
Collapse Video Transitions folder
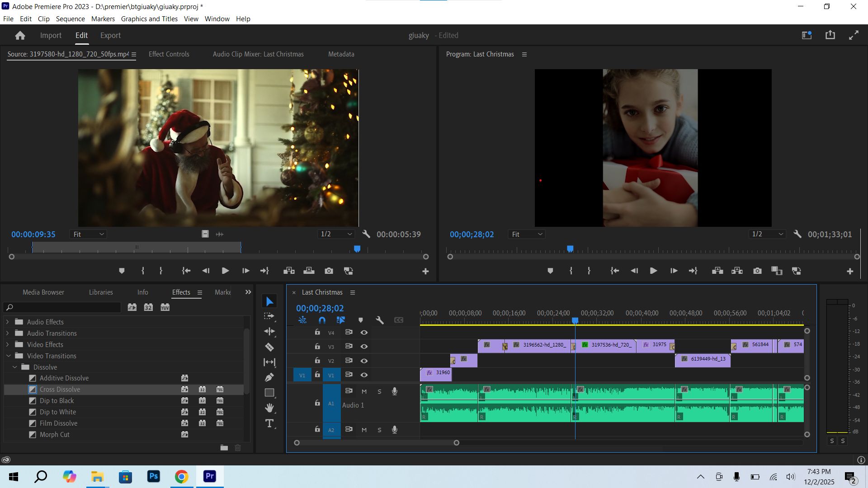[x=8, y=356]
